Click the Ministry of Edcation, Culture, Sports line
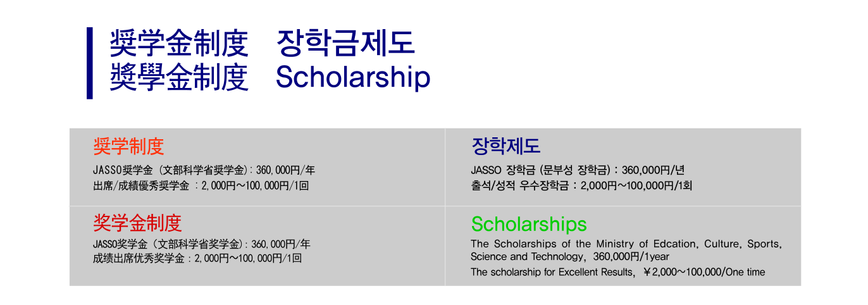This screenshot has height=305, width=868. pyautogui.click(x=626, y=244)
